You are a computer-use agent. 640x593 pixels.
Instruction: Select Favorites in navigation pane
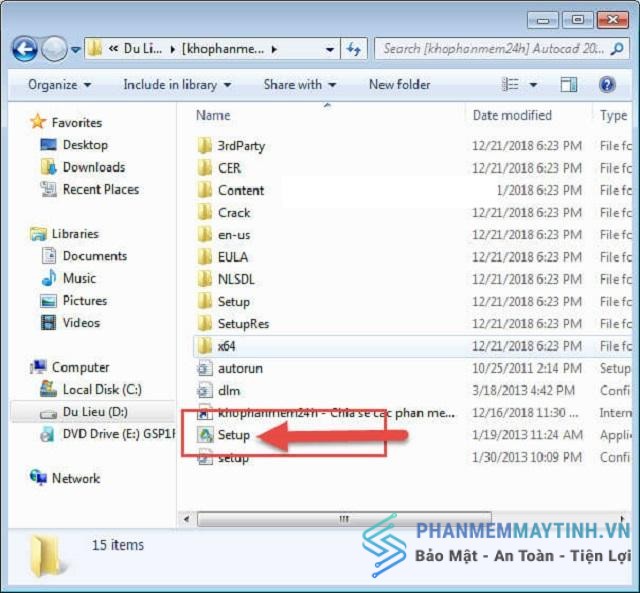coord(77,122)
